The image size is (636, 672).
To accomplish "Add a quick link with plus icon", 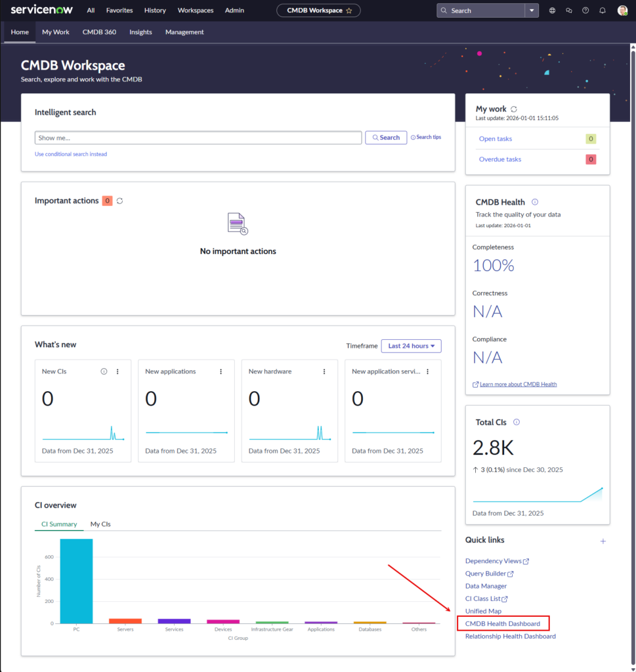I will click(603, 541).
